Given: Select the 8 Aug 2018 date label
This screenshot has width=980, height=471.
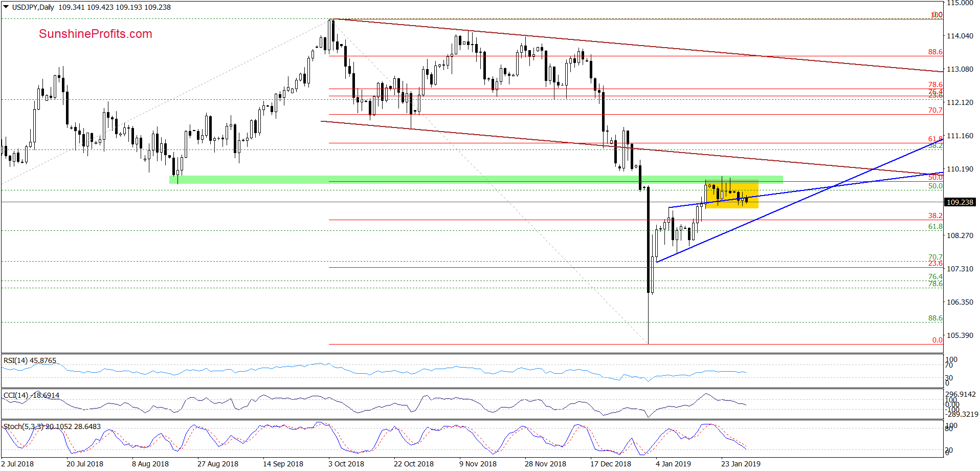Looking at the screenshot, I should tap(150, 464).
